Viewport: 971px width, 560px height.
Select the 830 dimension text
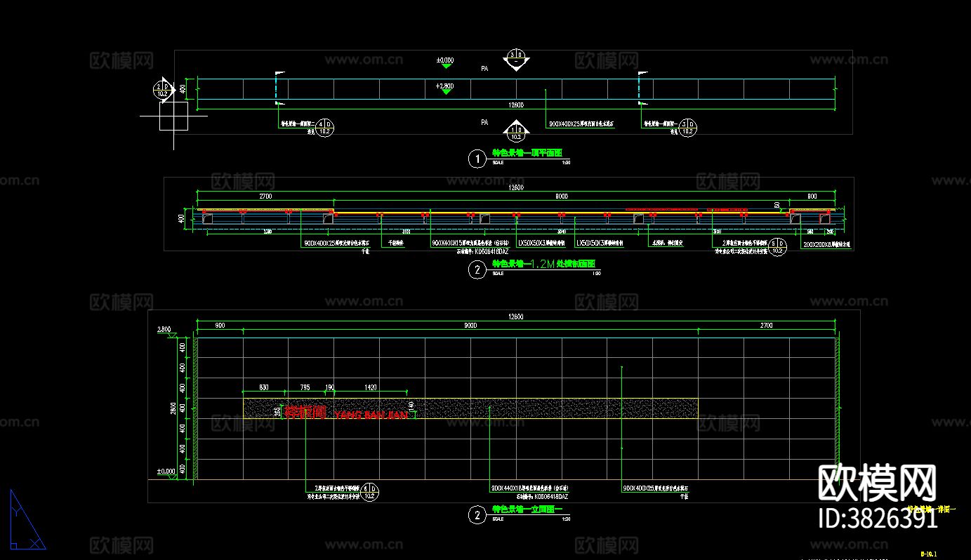pyautogui.click(x=264, y=387)
